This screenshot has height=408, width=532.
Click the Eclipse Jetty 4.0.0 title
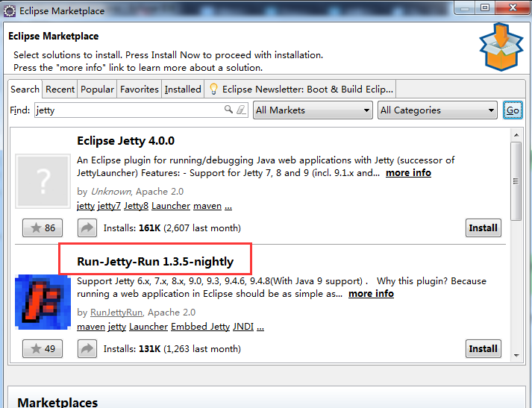tap(125, 141)
